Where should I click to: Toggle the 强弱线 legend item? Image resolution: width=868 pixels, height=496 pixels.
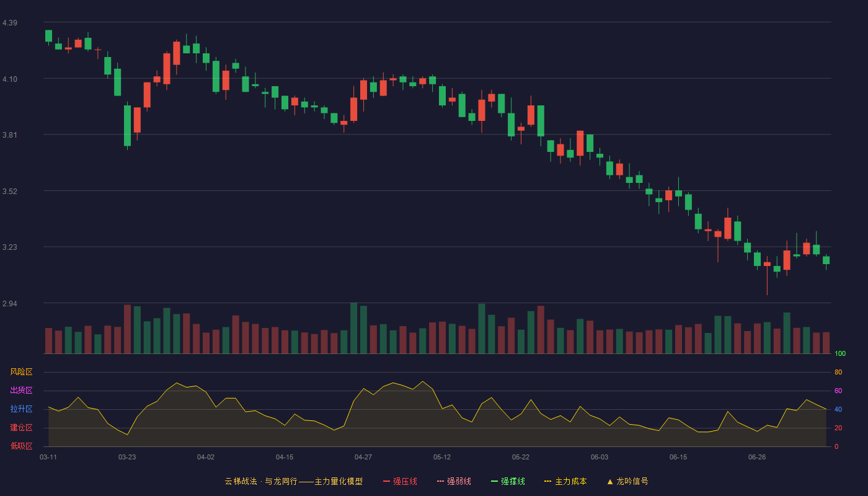(454, 481)
